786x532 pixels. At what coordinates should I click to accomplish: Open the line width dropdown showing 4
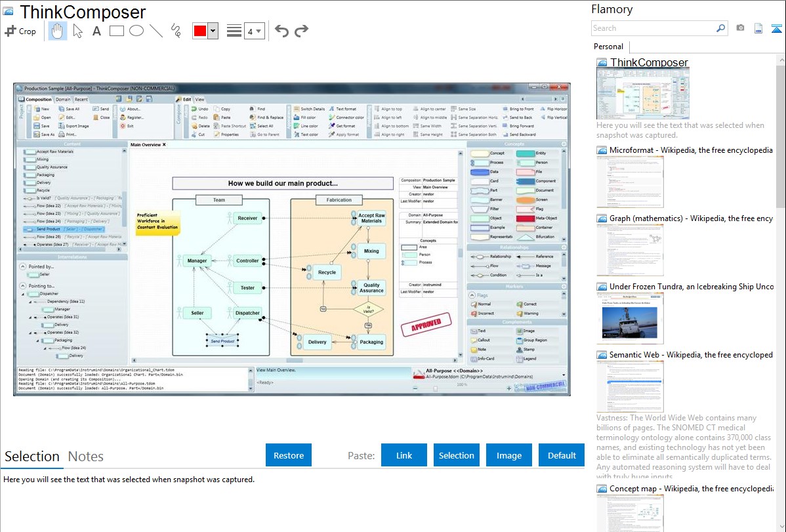pyautogui.click(x=254, y=31)
